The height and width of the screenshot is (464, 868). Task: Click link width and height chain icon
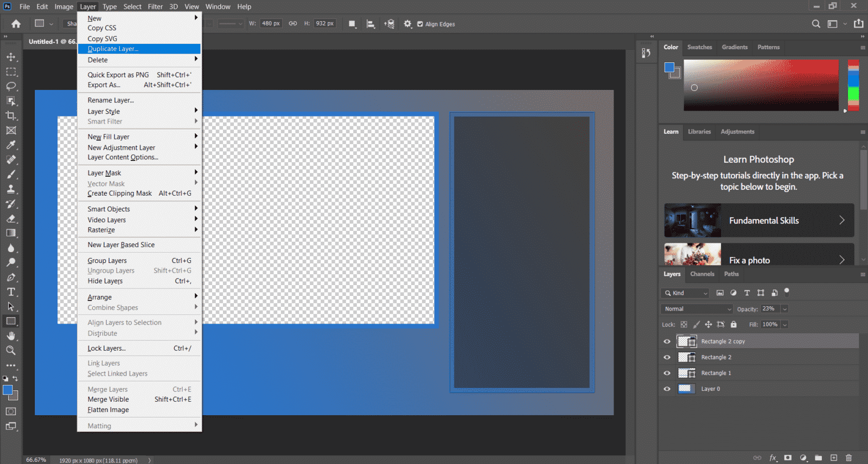coord(293,23)
